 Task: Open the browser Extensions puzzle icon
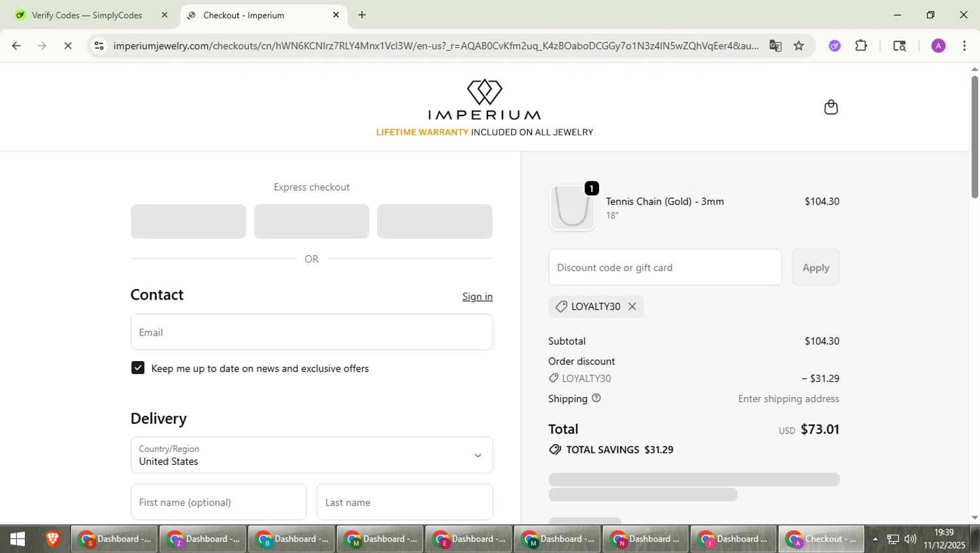click(861, 46)
